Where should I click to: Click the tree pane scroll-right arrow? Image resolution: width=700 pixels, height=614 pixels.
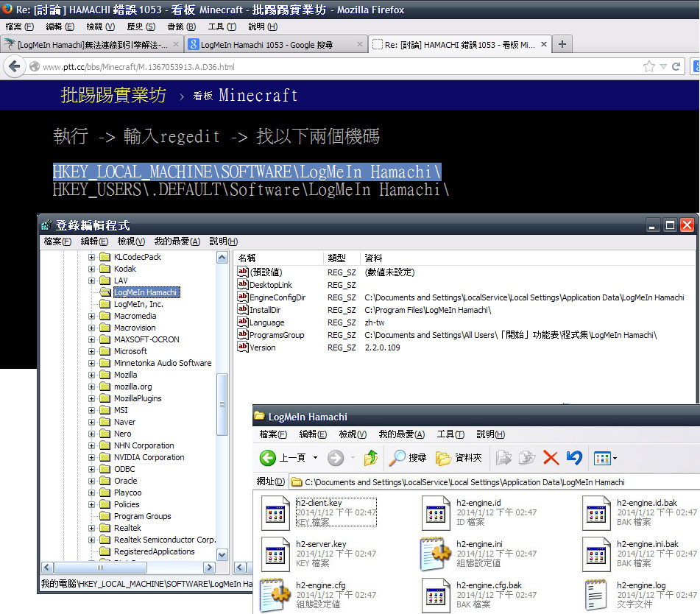pyautogui.click(x=209, y=568)
